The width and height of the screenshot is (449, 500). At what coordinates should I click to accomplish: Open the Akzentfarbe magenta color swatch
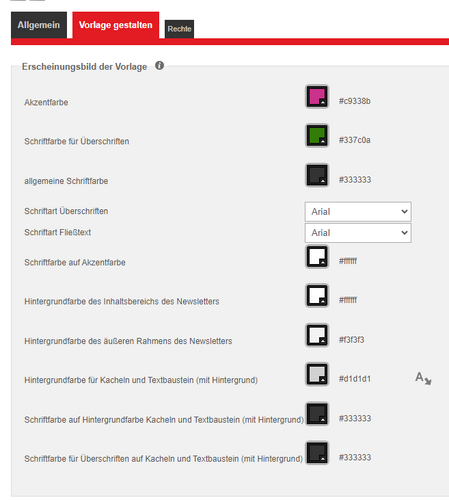click(317, 97)
